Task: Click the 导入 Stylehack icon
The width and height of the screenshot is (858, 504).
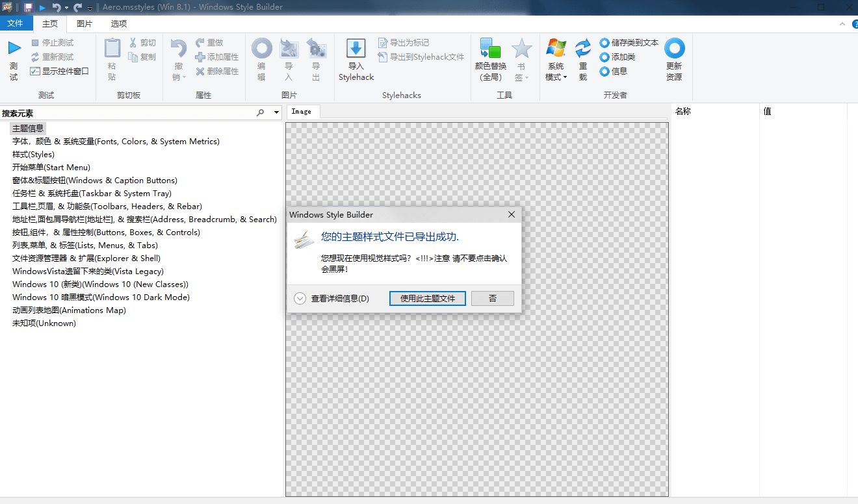Action: pyautogui.click(x=356, y=48)
